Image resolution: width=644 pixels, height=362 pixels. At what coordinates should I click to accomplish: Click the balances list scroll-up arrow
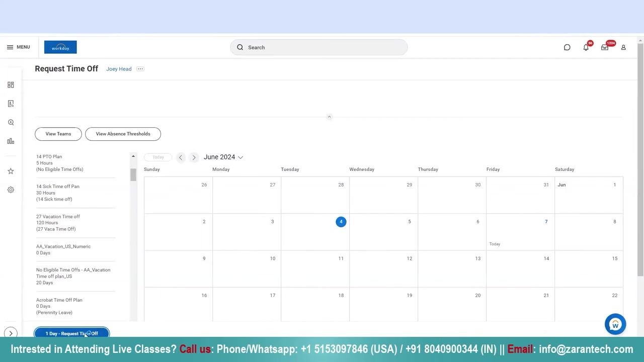133,157
